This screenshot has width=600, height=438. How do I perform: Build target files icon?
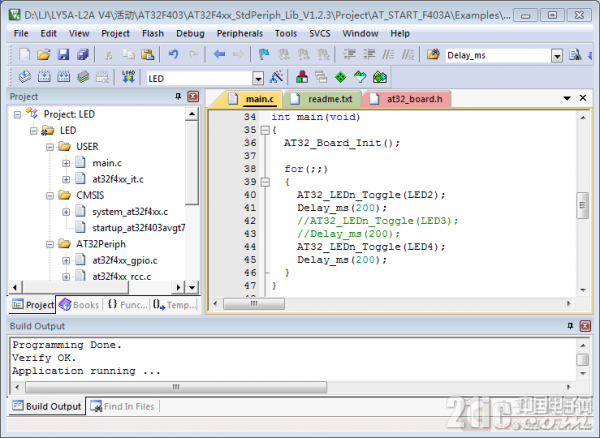[x=44, y=77]
